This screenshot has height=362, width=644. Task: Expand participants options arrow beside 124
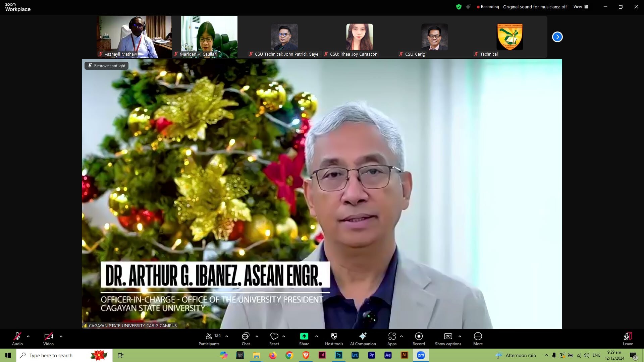click(227, 336)
